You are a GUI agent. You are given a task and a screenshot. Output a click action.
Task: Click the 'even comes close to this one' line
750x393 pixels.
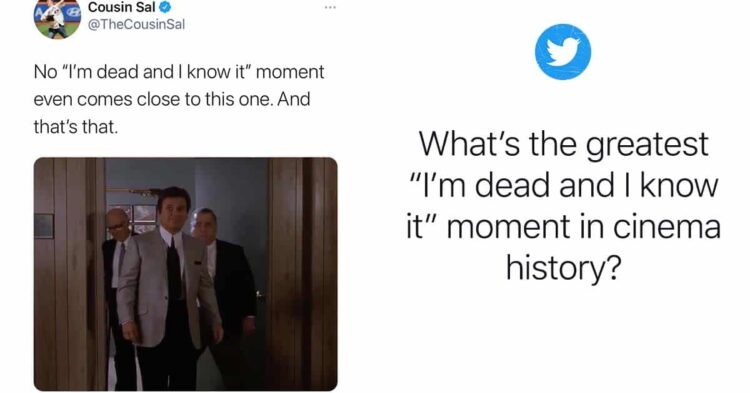[x=172, y=99]
